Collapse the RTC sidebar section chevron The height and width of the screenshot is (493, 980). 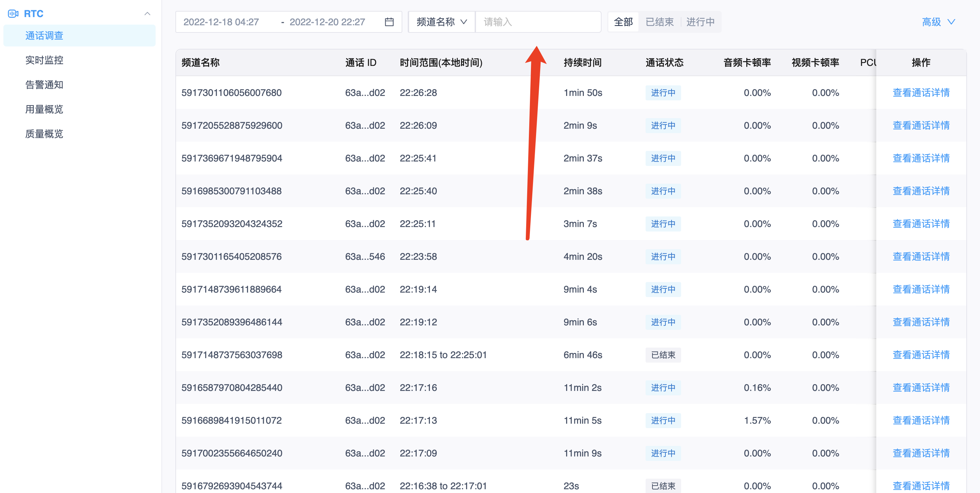click(147, 14)
